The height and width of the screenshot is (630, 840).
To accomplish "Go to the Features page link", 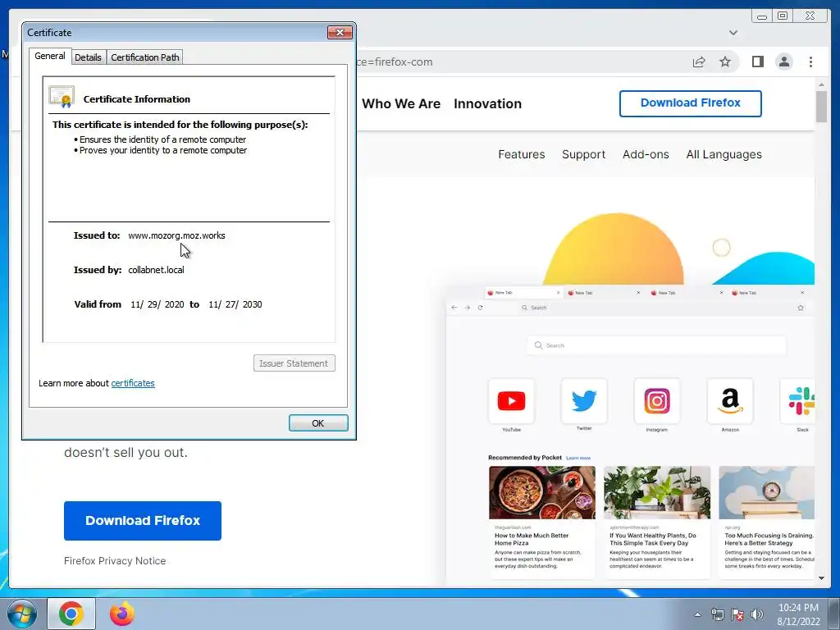I will 521,154.
